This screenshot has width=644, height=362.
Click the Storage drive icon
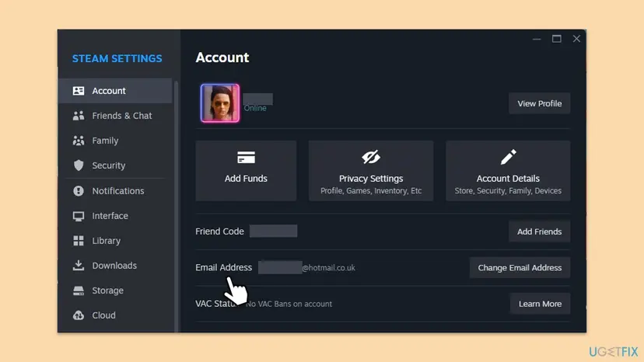79,291
